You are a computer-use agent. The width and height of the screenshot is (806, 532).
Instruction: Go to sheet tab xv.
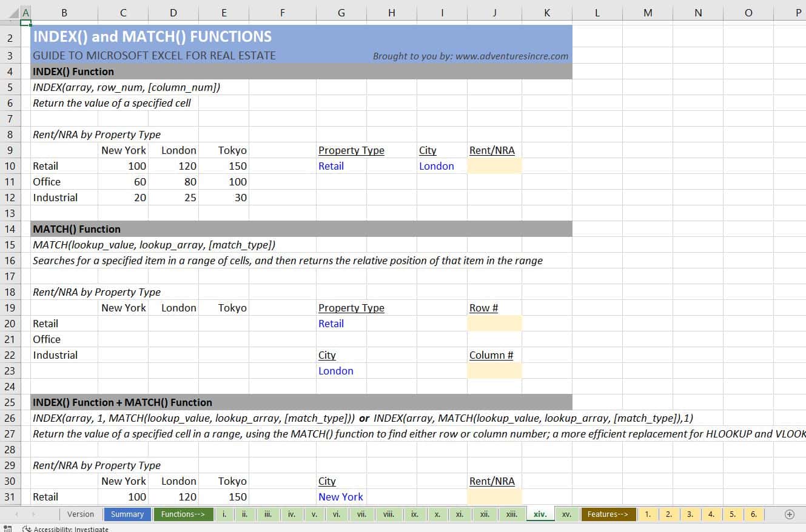[566, 514]
